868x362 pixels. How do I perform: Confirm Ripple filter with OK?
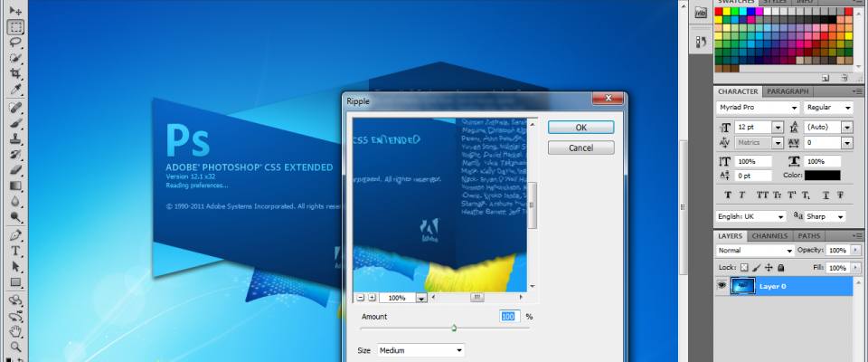click(580, 128)
